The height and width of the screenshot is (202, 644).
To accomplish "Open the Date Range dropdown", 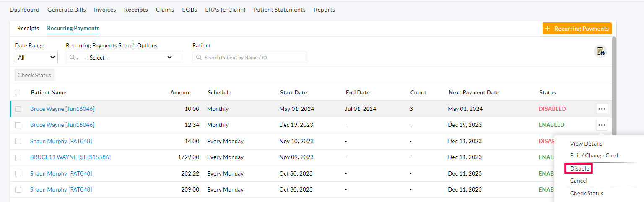I will click(36, 58).
